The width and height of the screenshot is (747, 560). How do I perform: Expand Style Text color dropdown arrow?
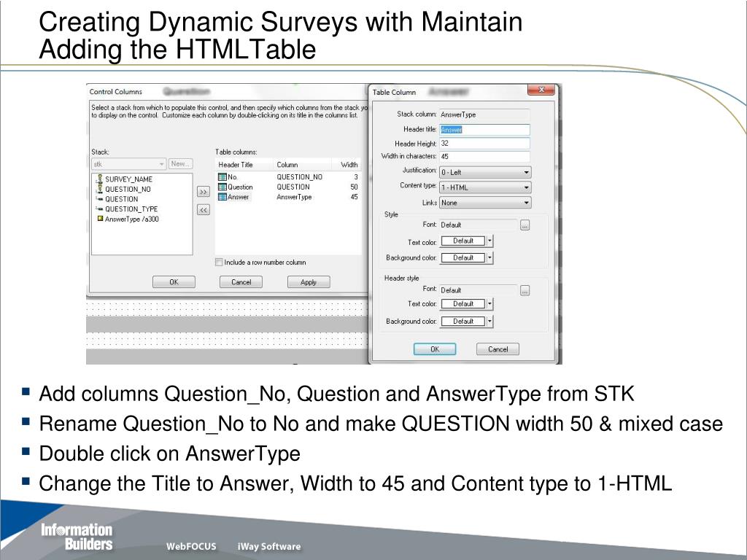(489, 241)
